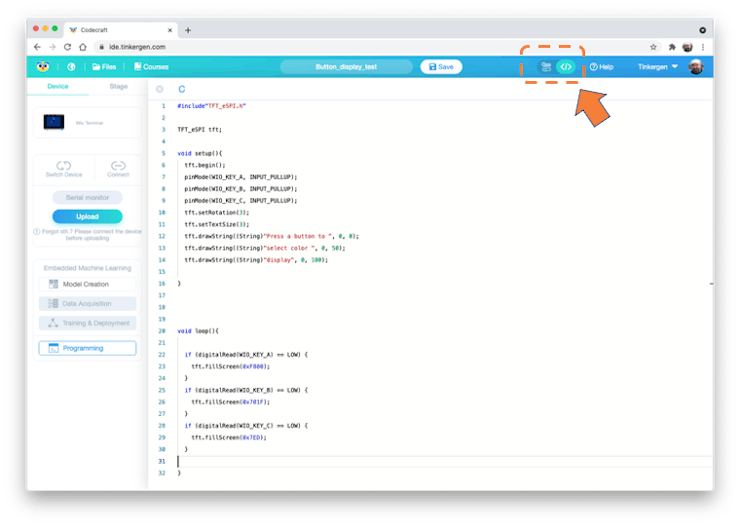740x526 pixels.
Task: Open Training & Deployment step
Action: click(x=87, y=323)
